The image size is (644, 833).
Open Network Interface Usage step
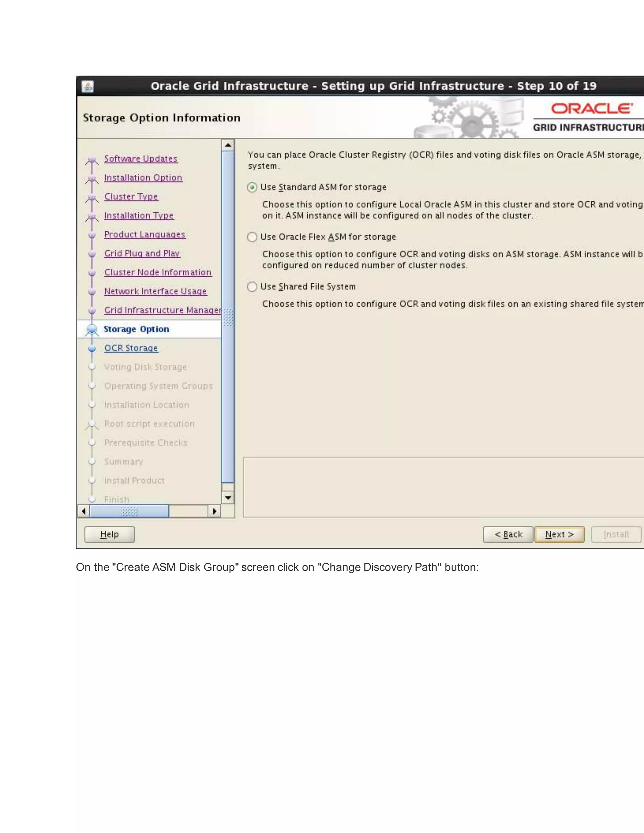tap(155, 291)
